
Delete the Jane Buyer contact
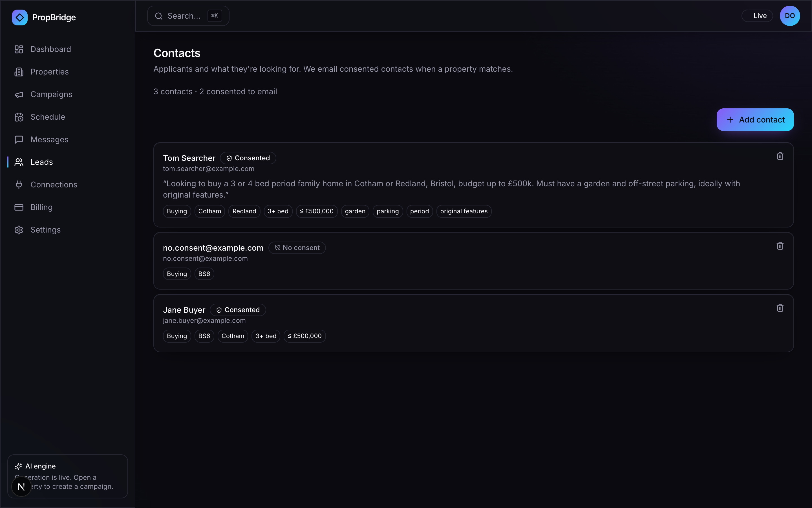[780, 308]
